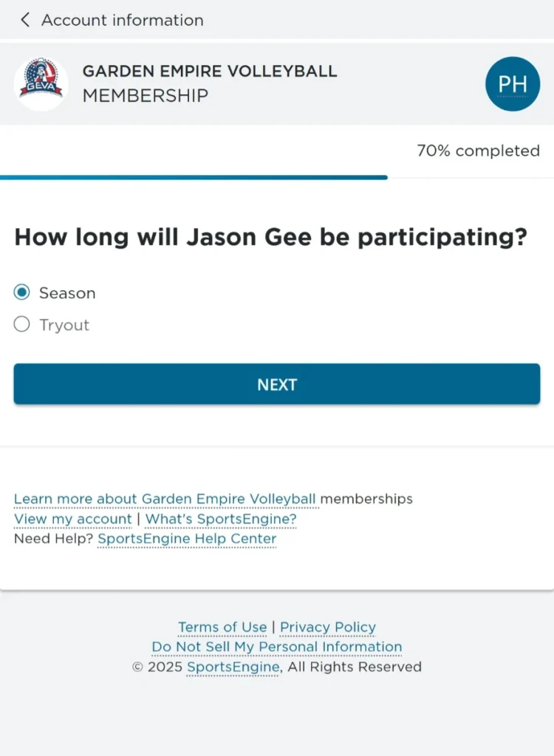Click the Garden Empire Volleyball Membership title
554x756 pixels.
[x=209, y=83]
